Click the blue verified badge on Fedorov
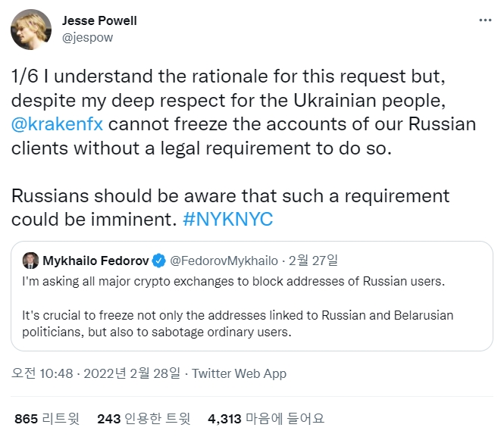Viewport: 504px width, 437px height. click(x=159, y=261)
